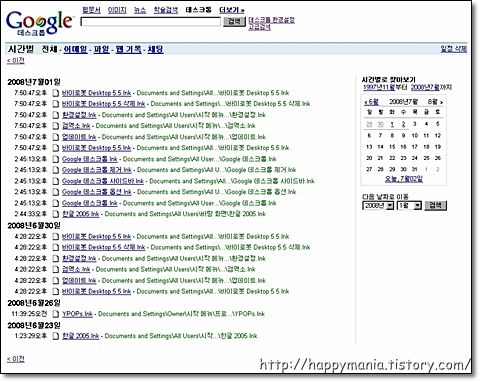Viewport: 480px width, 382px height.
Task: Click file icon of Google 데스크톱 사이드바.lnk
Action: pos(56,181)
